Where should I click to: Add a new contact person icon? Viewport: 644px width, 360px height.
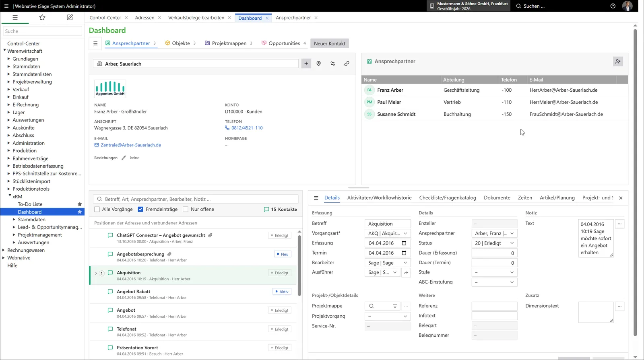618,62
